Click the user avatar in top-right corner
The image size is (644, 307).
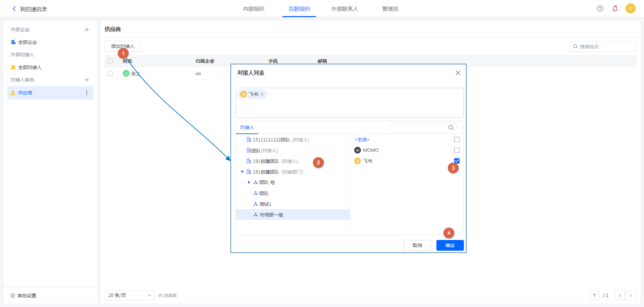click(630, 9)
